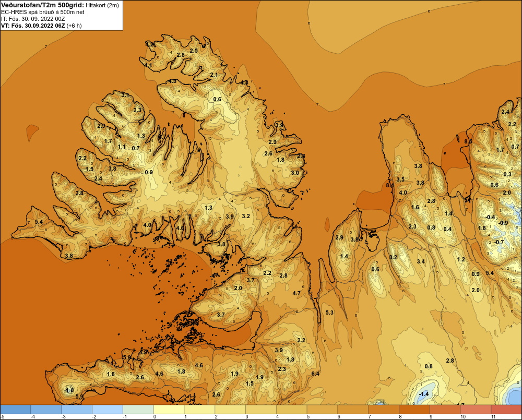The image size is (522, 420).
Task: Click the 8.4 coastal temperature value
Action: tap(390, 185)
